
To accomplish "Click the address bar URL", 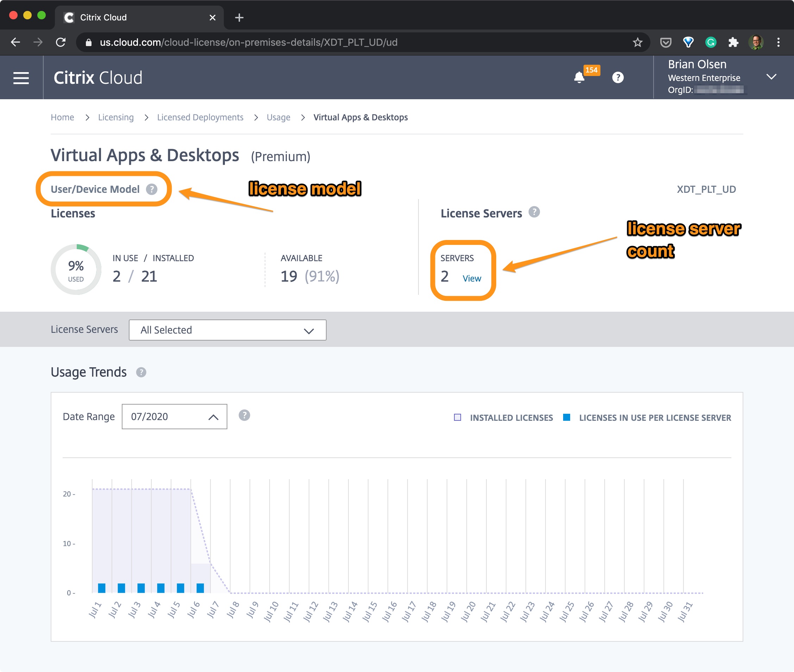I will pos(249,42).
